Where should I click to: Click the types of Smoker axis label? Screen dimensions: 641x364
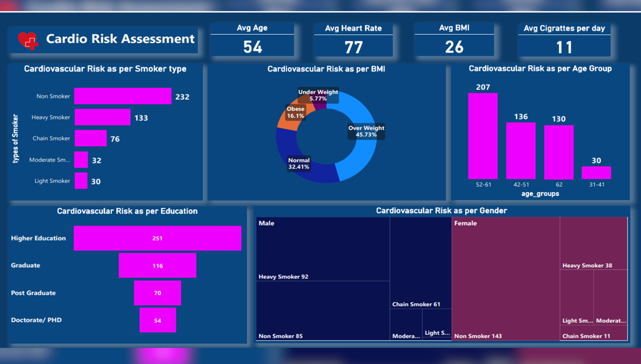(15, 139)
